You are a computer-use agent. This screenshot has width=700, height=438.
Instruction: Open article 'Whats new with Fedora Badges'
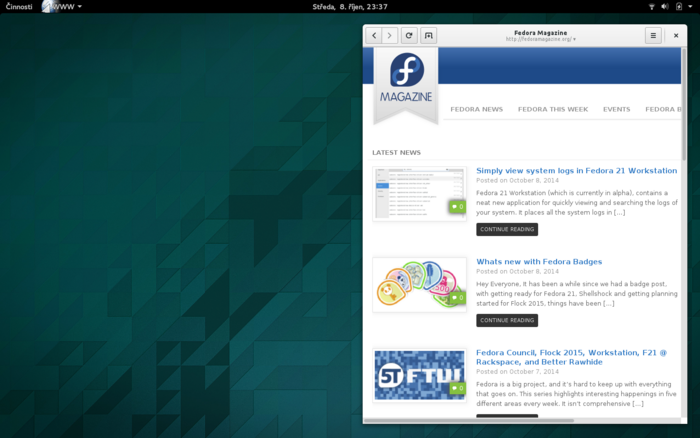tap(539, 262)
